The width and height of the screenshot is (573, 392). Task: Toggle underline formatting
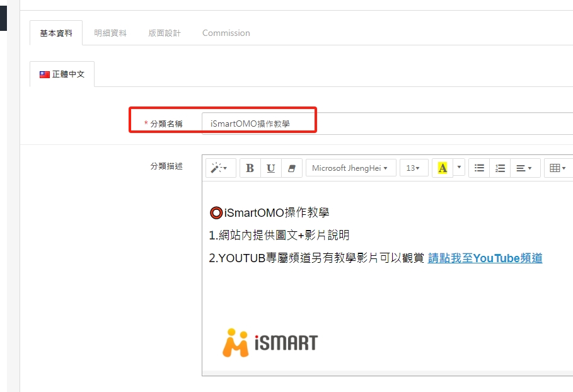pyautogui.click(x=271, y=168)
